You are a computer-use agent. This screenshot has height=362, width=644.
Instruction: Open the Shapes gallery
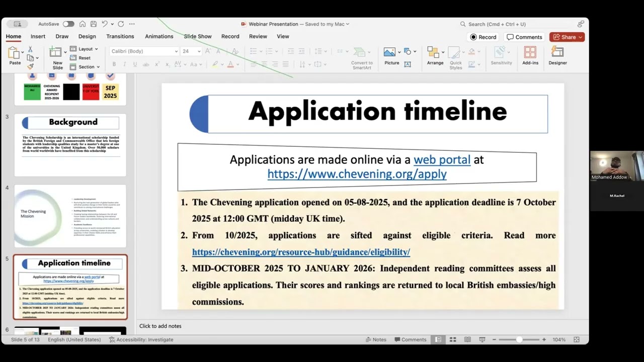pyautogui.click(x=408, y=51)
